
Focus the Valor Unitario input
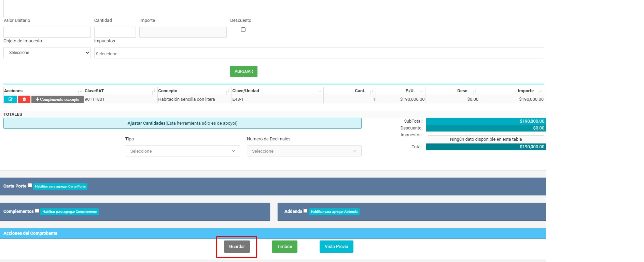tap(47, 32)
